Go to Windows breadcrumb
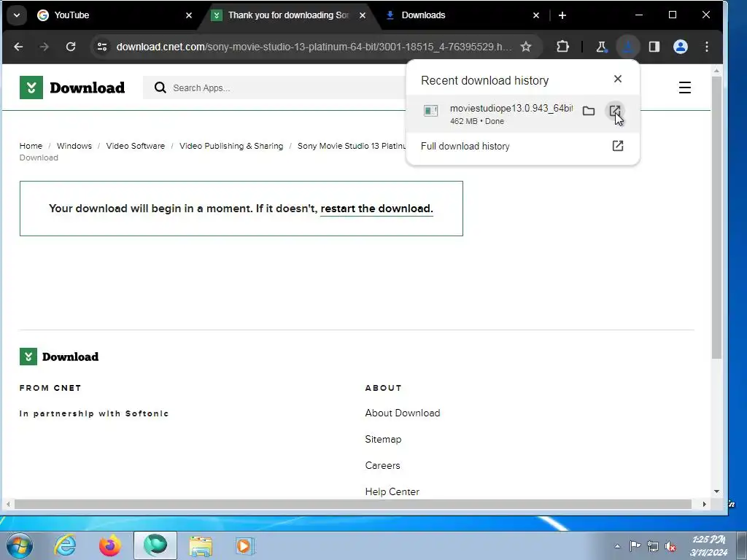This screenshot has height=560, width=747. pyautogui.click(x=74, y=146)
